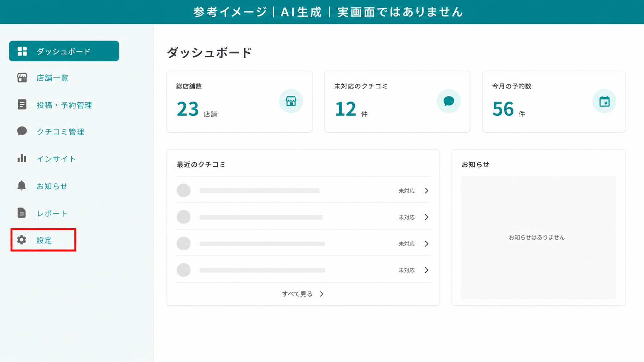
Task: Open the third review via its chevron
Action: click(x=426, y=244)
